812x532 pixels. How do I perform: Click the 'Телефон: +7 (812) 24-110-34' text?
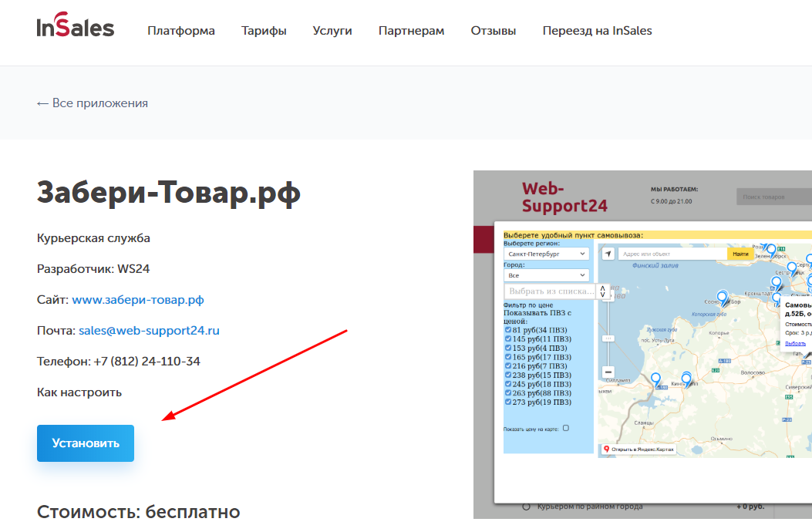[119, 361]
